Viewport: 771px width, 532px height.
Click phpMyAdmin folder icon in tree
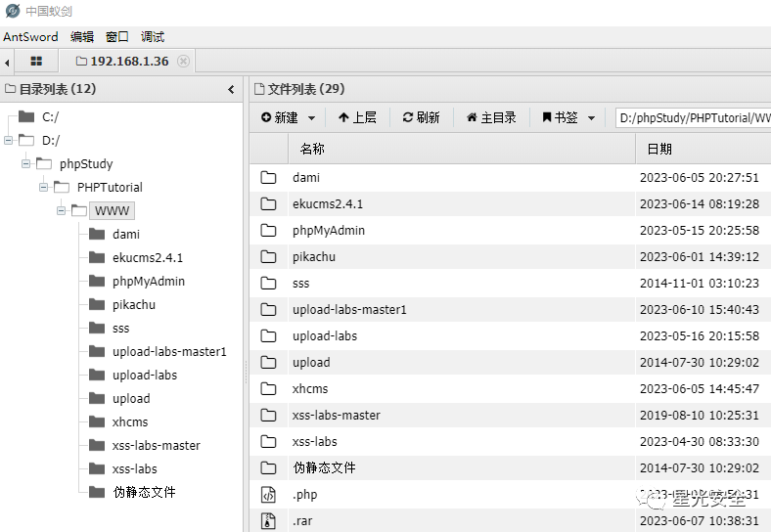point(97,281)
